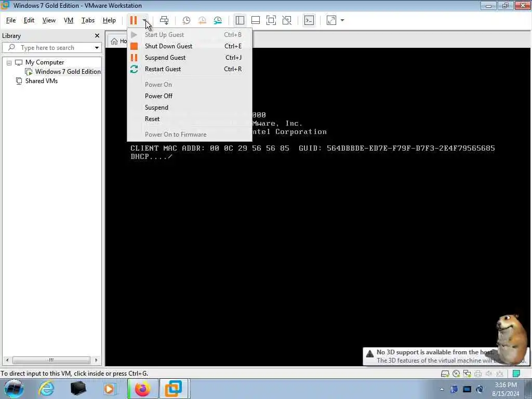Click the library scrollbar right arrow

point(96,360)
